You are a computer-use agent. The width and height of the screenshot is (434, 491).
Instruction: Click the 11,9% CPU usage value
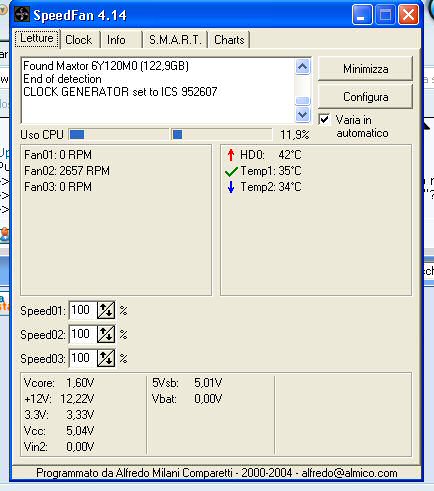(295, 135)
